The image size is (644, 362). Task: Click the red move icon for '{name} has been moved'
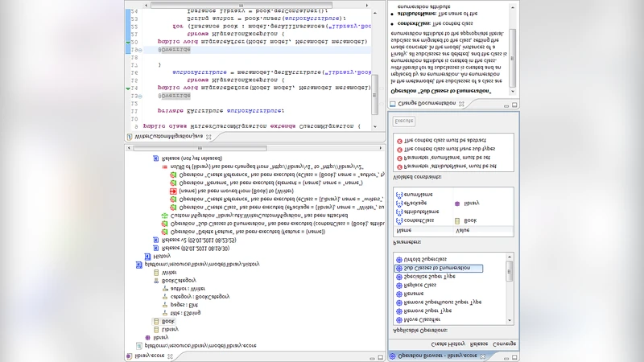pos(173,191)
